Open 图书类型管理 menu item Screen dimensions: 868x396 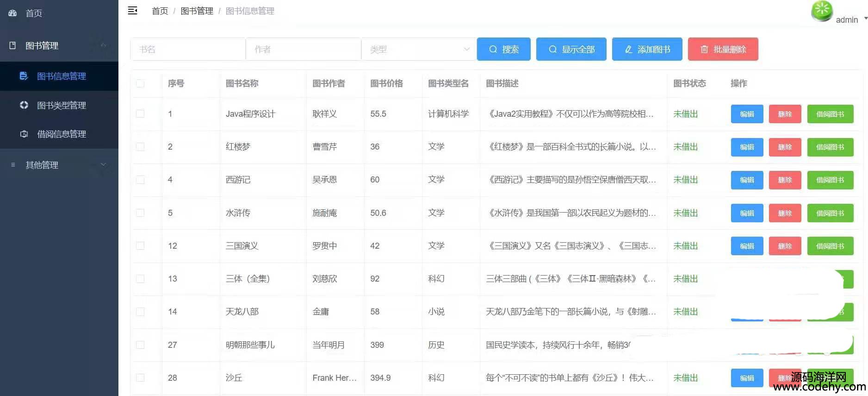[x=62, y=105]
